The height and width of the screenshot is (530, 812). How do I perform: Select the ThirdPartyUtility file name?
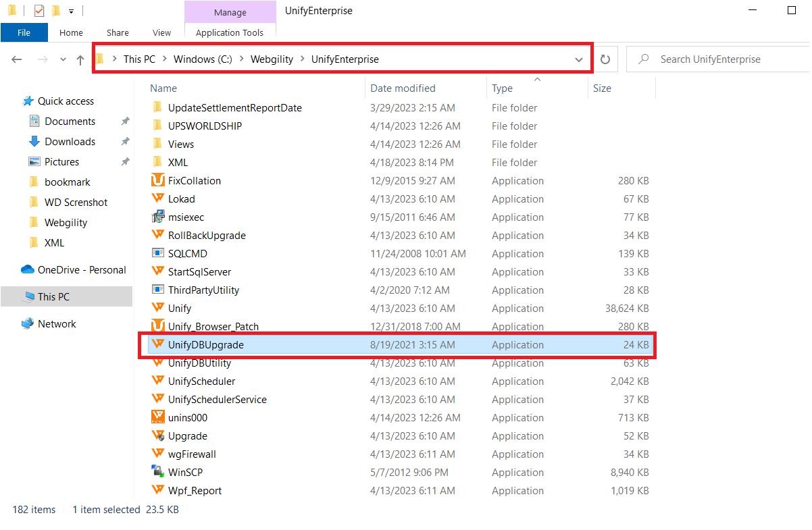pos(203,290)
